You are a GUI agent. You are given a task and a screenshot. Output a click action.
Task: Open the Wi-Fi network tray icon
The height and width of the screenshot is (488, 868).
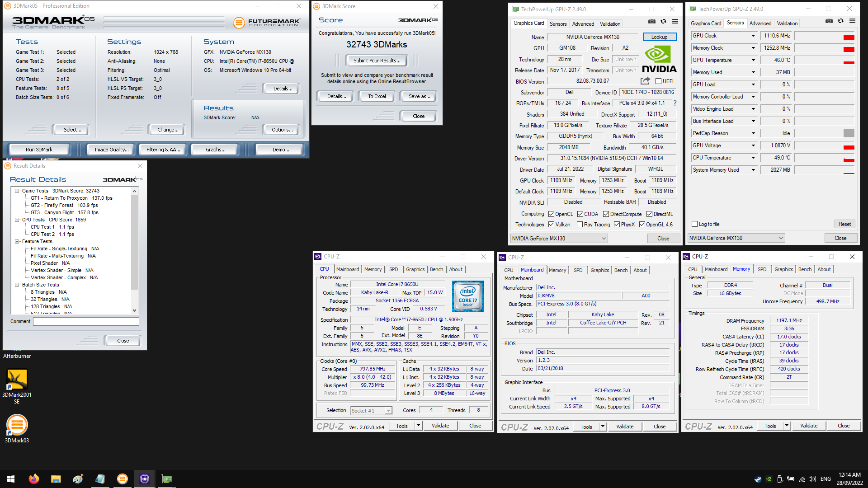pos(802,479)
